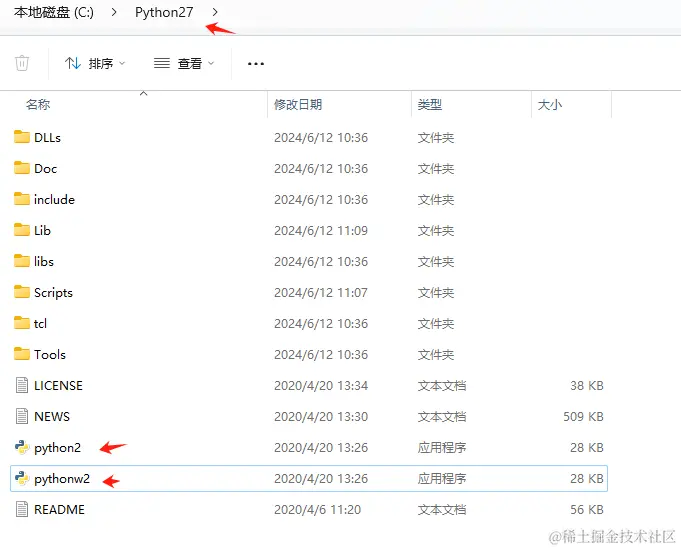Expand chevron after Python27 breadcrumb
The height and width of the screenshot is (550, 681).
(x=215, y=12)
